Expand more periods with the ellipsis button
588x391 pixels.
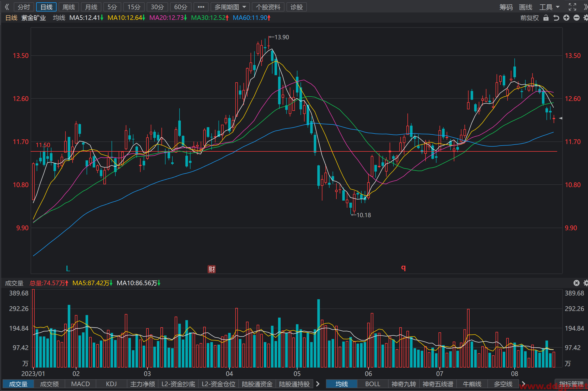click(x=201, y=7)
